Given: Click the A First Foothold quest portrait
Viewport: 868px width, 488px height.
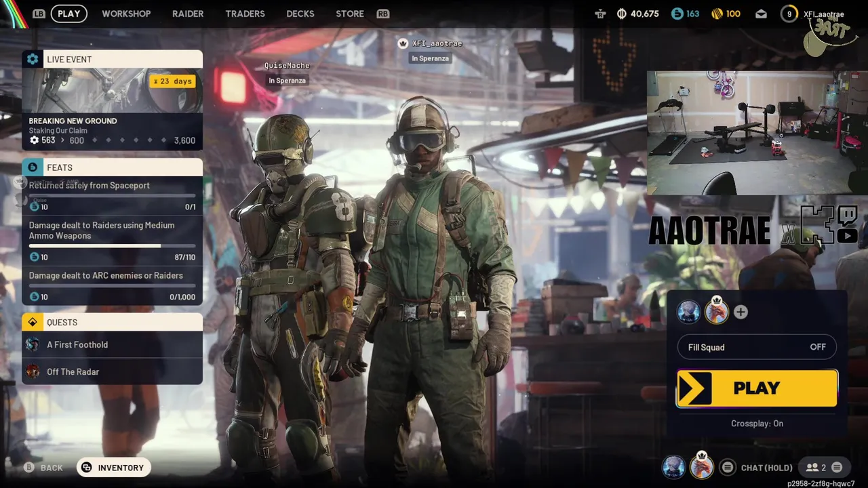Looking at the screenshot, I should point(33,344).
